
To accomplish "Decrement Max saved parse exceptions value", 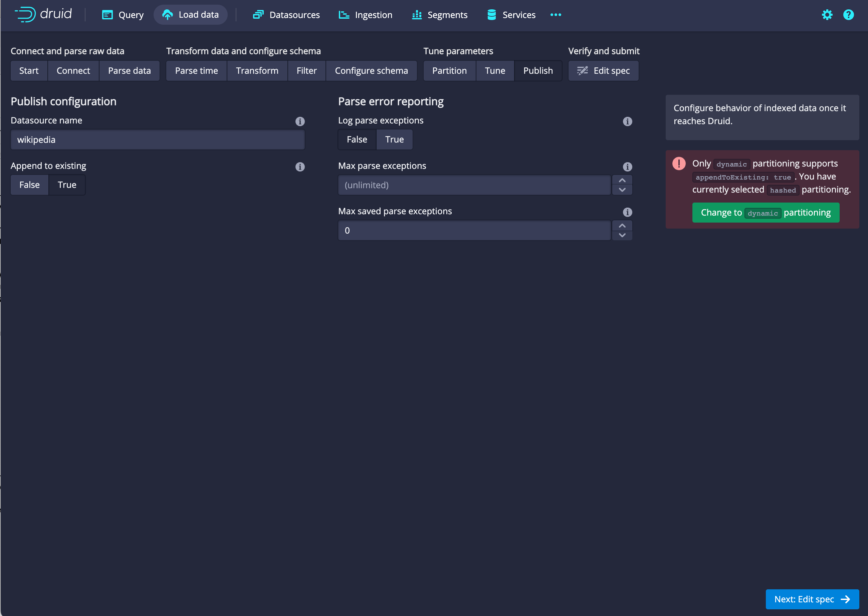I will coord(622,235).
